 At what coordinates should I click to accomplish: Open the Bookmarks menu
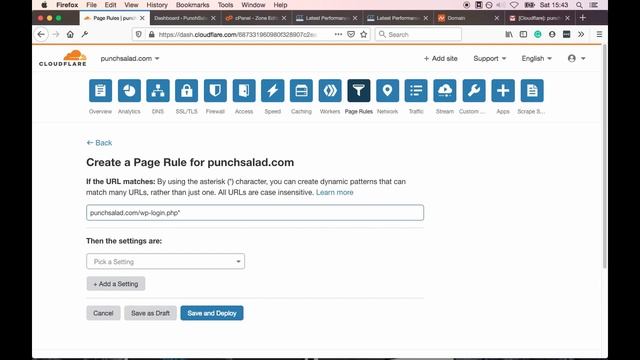[x=193, y=5]
